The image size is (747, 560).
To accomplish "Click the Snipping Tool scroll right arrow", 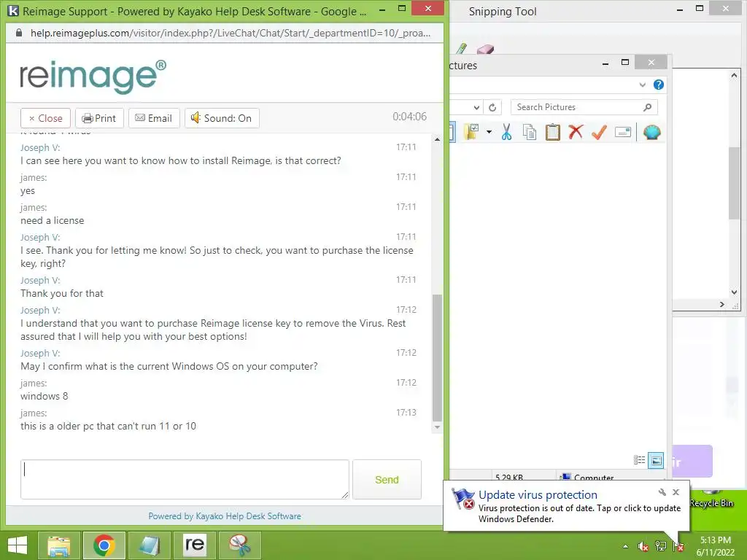I will pyautogui.click(x=721, y=304).
